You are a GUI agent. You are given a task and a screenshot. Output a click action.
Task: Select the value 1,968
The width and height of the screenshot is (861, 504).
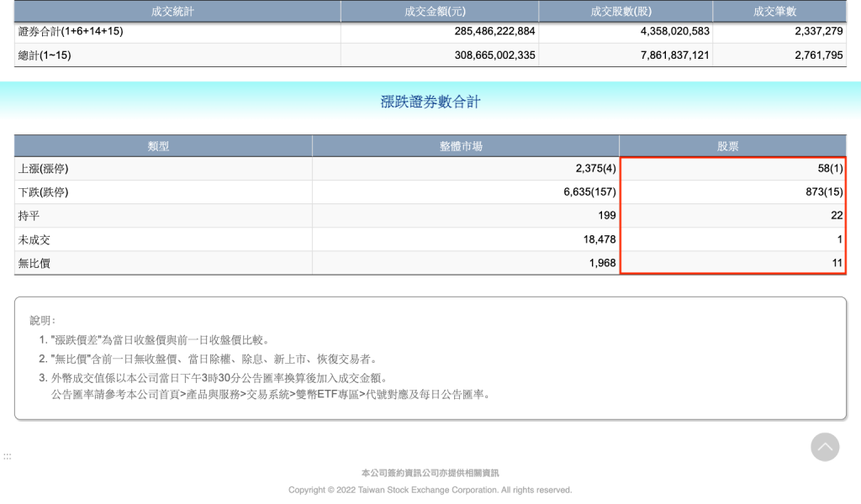602,263
